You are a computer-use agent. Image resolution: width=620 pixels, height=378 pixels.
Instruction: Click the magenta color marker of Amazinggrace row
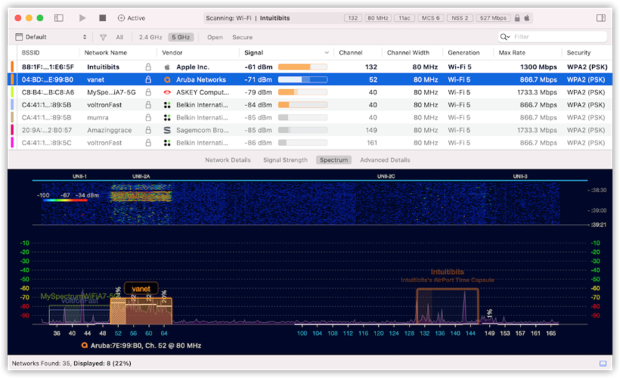[12, 130]
